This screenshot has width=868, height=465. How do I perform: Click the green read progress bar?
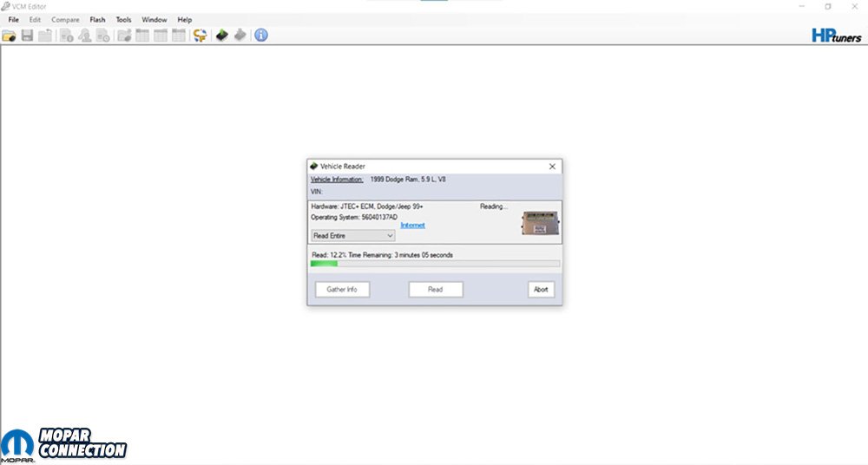(x=435, y=264)
